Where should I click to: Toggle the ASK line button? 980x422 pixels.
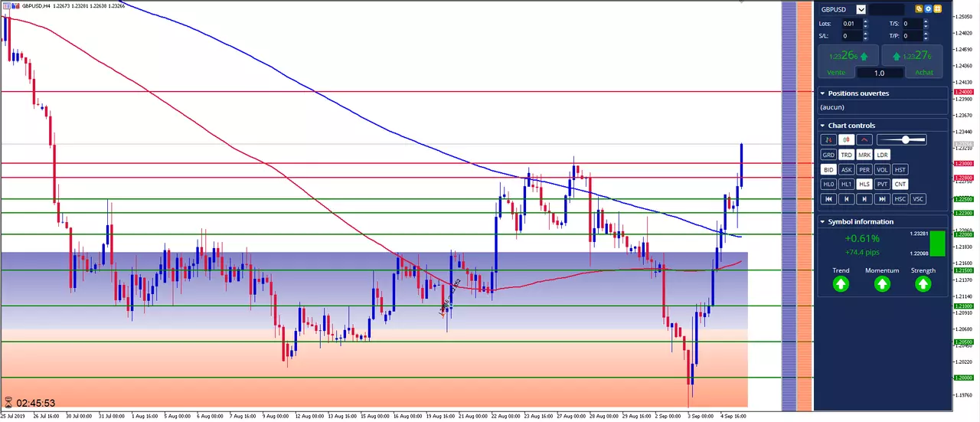846,170
